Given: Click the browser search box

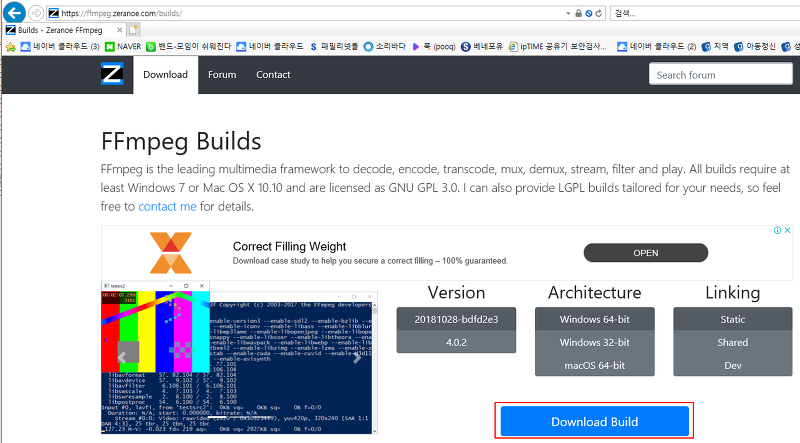Looking at the screenshot, I should (705, 13).
